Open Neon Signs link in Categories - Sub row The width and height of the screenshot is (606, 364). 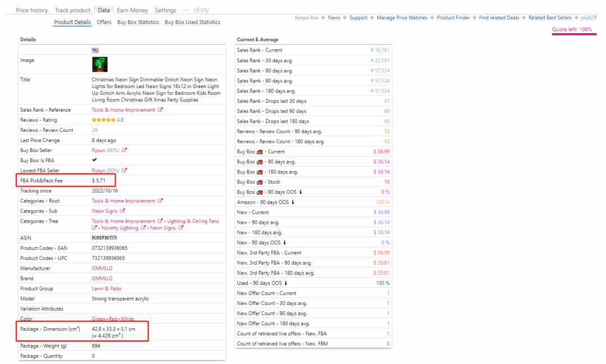pyautogui.click(x=104, y=210)
